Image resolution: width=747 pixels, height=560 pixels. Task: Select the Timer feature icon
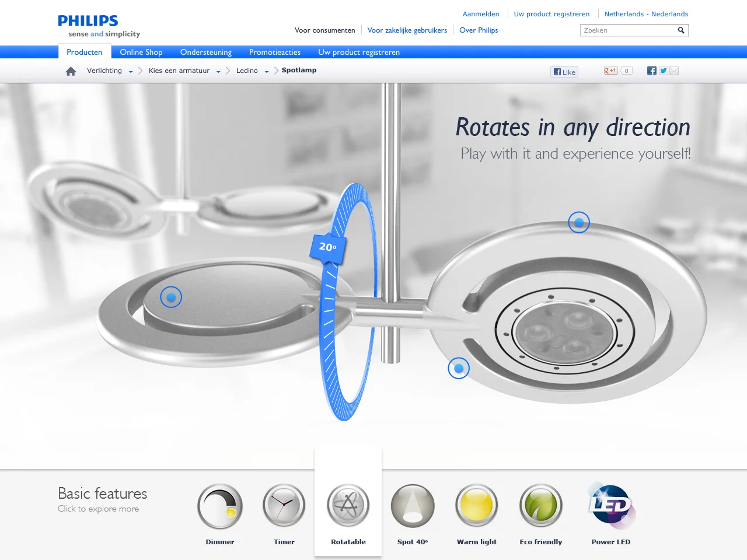pos(284,506)
